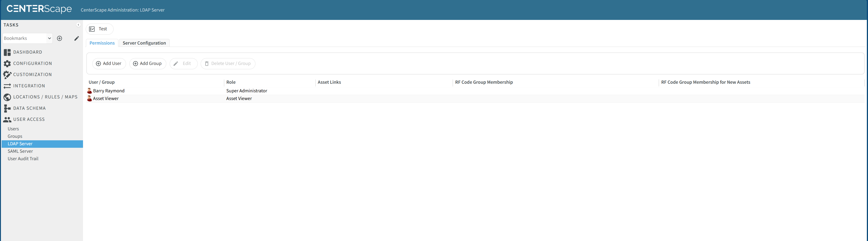Switch to the Server Configuration tab
Screen dimensions: 868x241
click(x=144, y=43)
